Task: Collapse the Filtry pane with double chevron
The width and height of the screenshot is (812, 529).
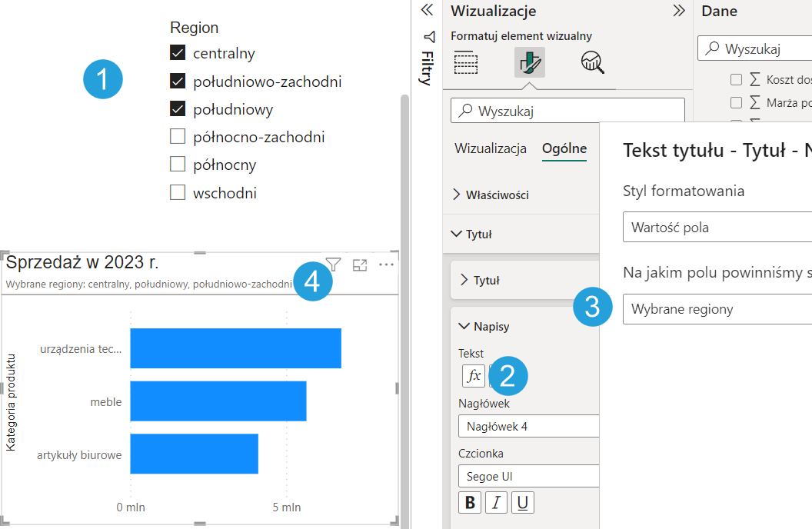Action: pyautogui.click(x=428, y=10)
